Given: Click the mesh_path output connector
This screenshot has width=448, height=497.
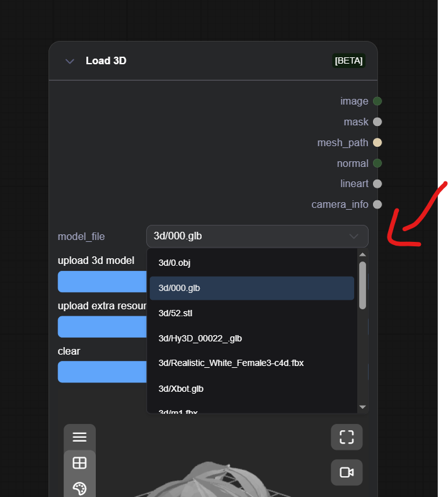Looking at the screenshot, I should [377, 142].
